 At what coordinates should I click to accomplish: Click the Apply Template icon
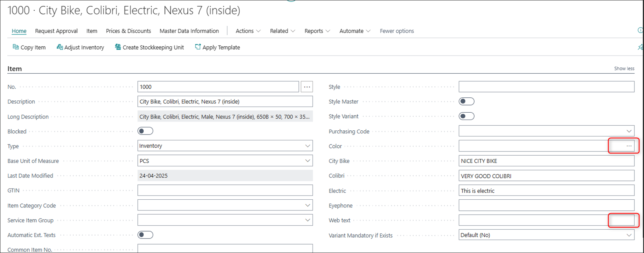pyautogui.click(x=198, y=47)
